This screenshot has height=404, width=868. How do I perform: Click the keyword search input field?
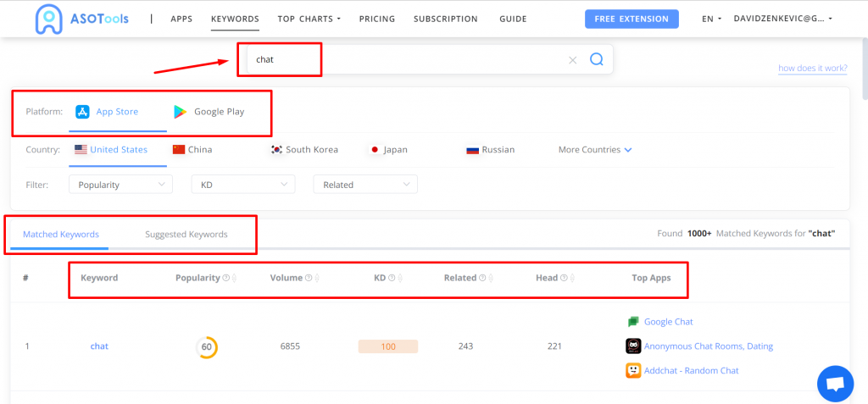point(407,60)
